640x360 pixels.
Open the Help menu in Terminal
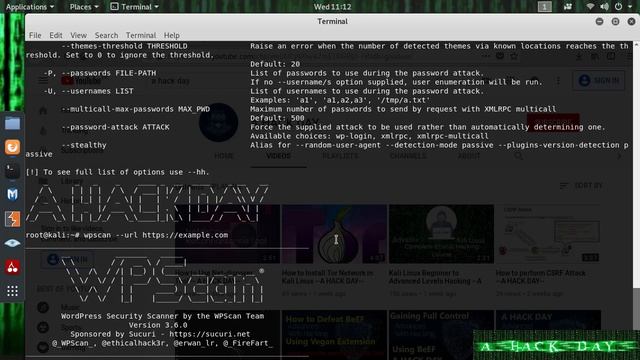[x=171, y=35]
